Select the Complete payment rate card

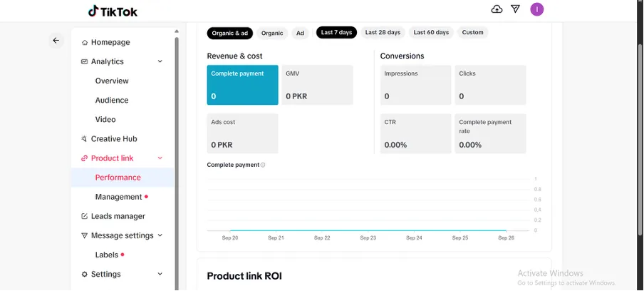click(490, 133)
